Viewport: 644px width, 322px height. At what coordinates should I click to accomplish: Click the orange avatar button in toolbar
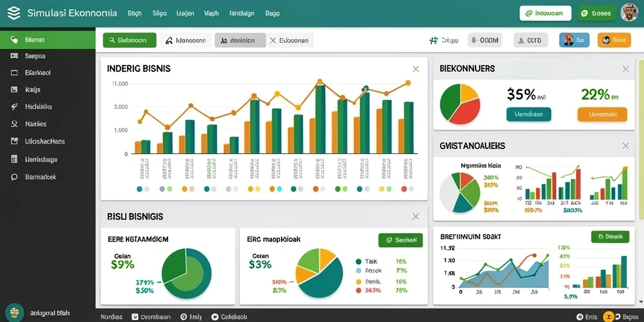pyautogui.click(x=614, y=40)
